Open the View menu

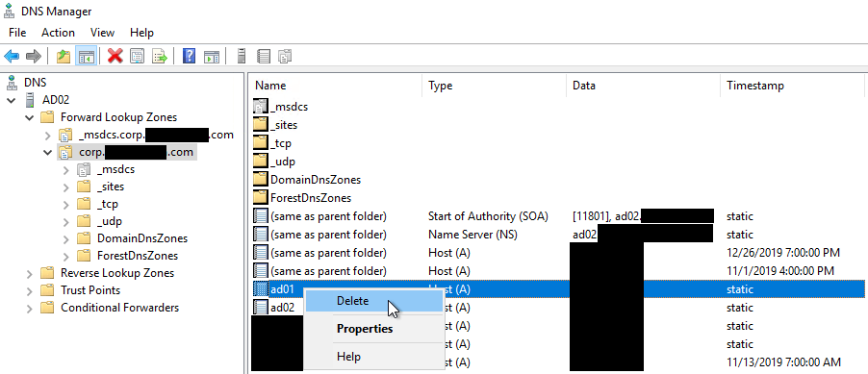click(x=102, y=33)
